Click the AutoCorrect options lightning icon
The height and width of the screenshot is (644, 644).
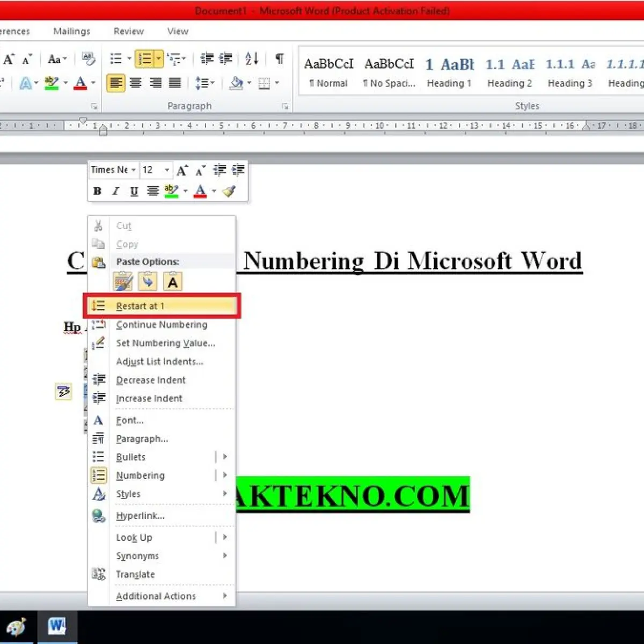click(63, 392)
